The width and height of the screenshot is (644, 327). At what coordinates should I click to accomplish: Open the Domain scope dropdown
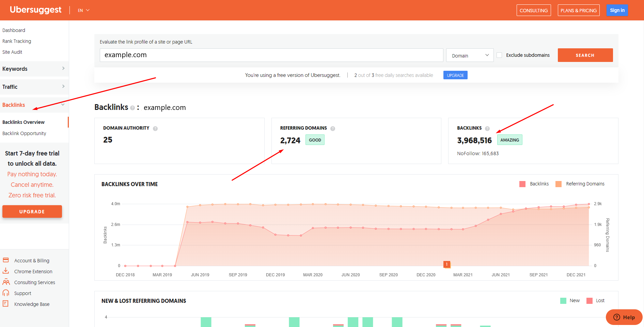(x=470, y=55)
